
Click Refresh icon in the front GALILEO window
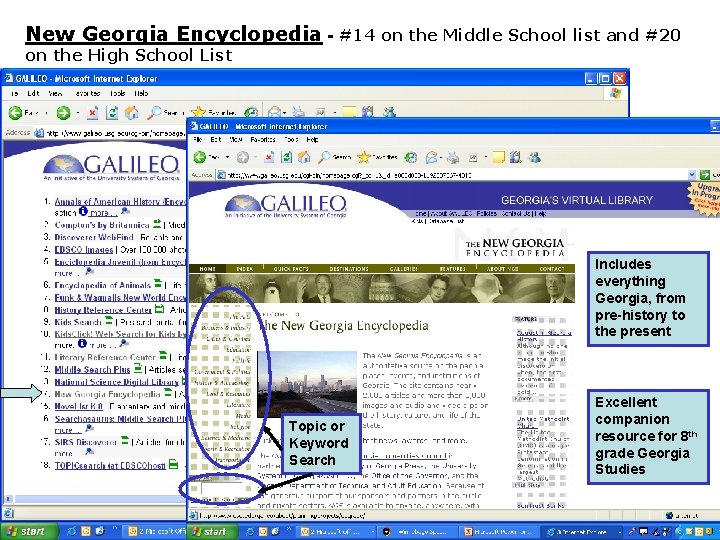(287, 158)
